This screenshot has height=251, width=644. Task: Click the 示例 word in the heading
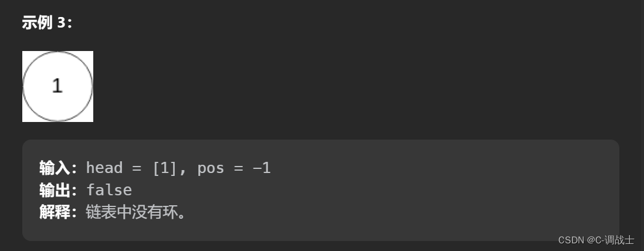(x=37, y=23)
